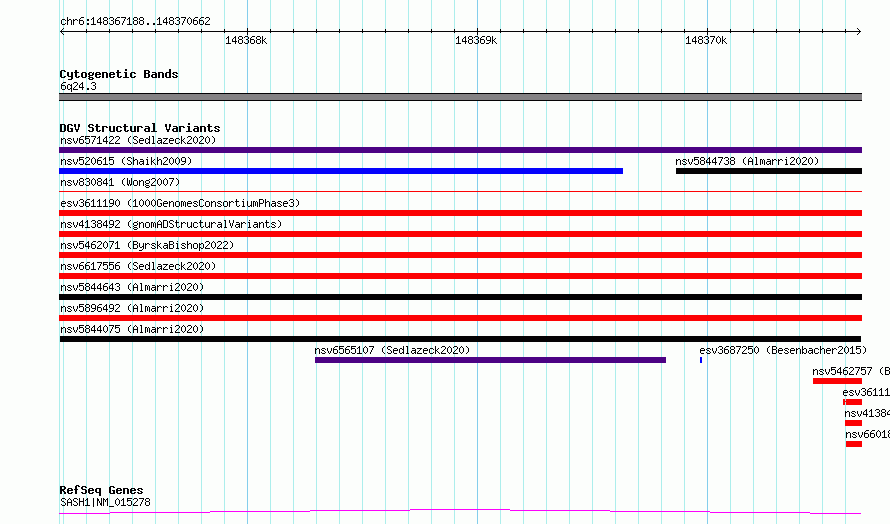Viewport: 890px width, 524px height.
Task: Open esv3611190 (1000GenomesConsortiumPhase3) label
Action: [180, 203]
